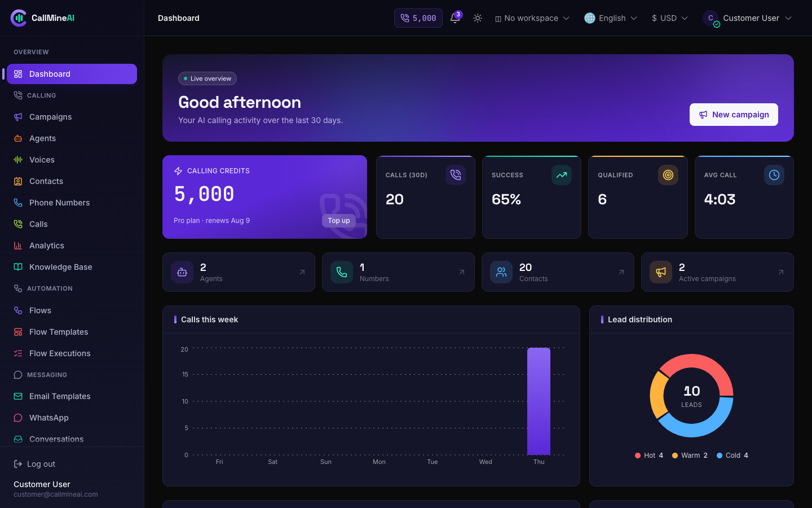
Task: Click the Numbers card phone icon
Action: [342, 272]
